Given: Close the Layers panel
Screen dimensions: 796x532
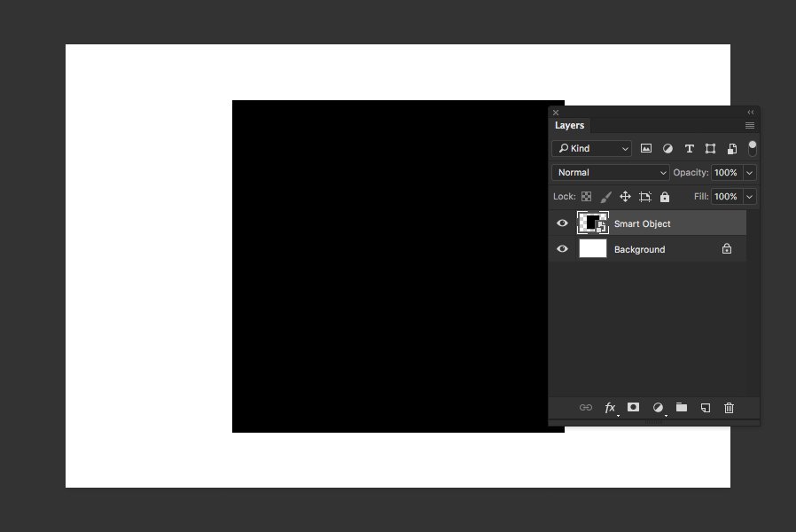Looking at the screenshot, I should (x=556, y=113).
